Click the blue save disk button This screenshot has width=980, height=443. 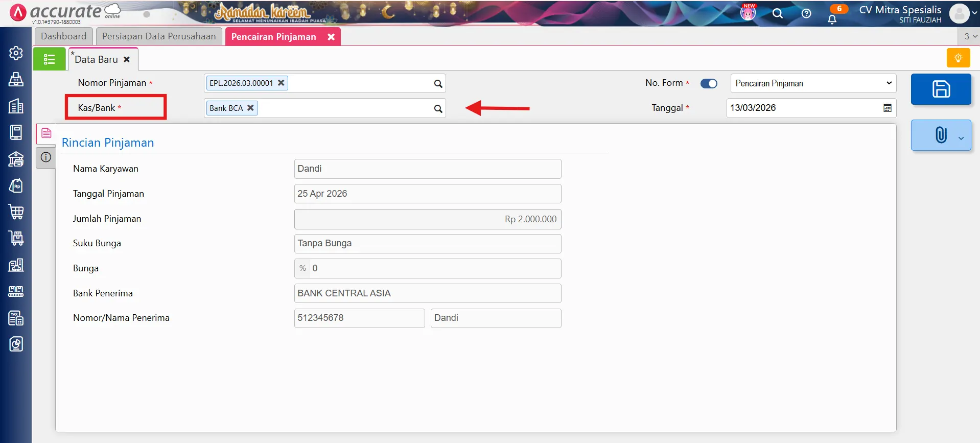(941, 89)
